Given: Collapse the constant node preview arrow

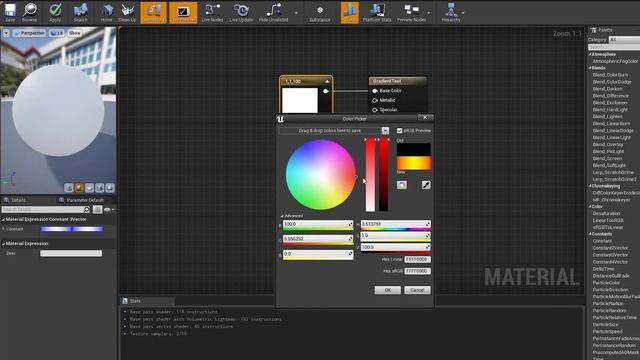Looking at the screenshot, I should (327, 82).
